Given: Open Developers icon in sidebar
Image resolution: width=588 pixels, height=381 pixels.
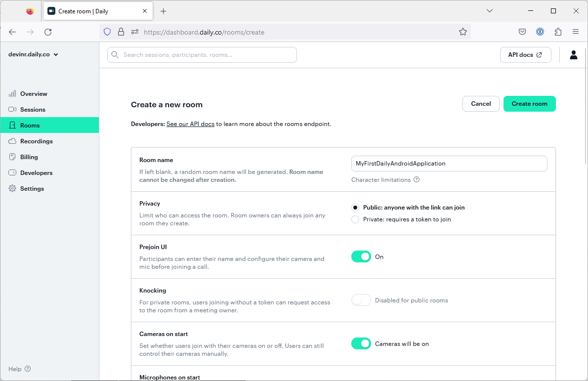Looking at the screenshot, I should 12,172.
